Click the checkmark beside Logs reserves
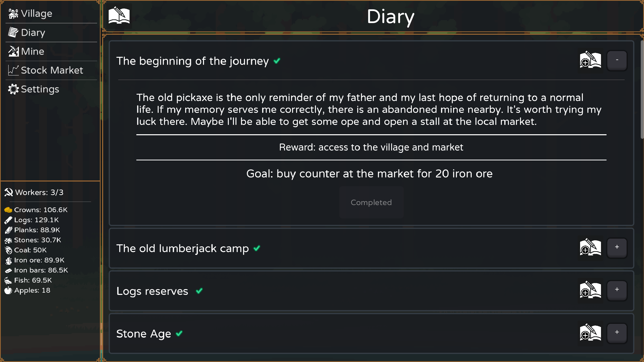Viewport: 644px width, 362px height. (199, 291)
